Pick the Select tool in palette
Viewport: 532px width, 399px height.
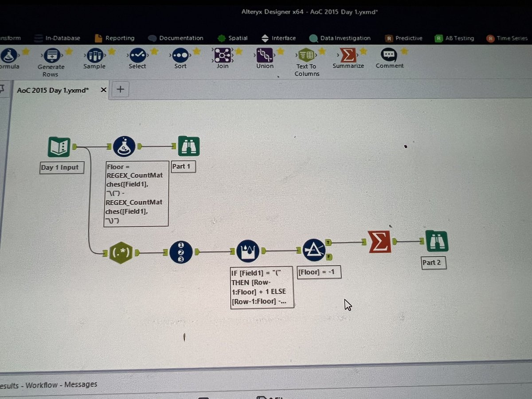137,59
